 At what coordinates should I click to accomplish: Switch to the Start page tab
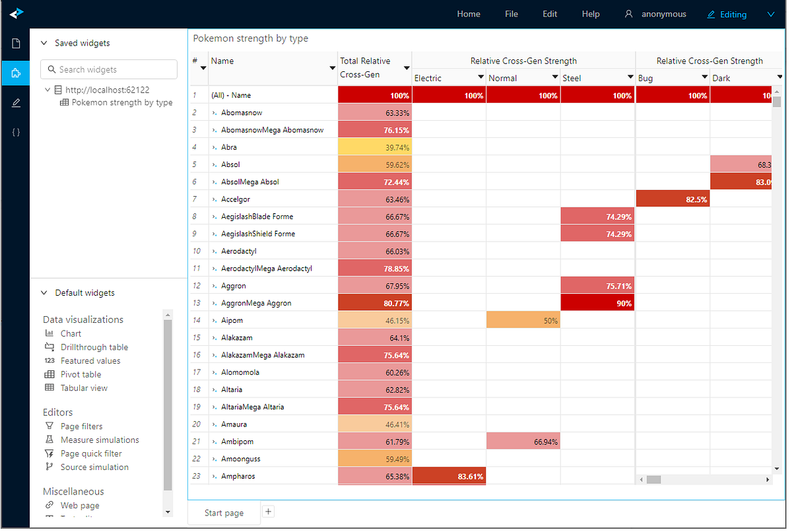224,512
